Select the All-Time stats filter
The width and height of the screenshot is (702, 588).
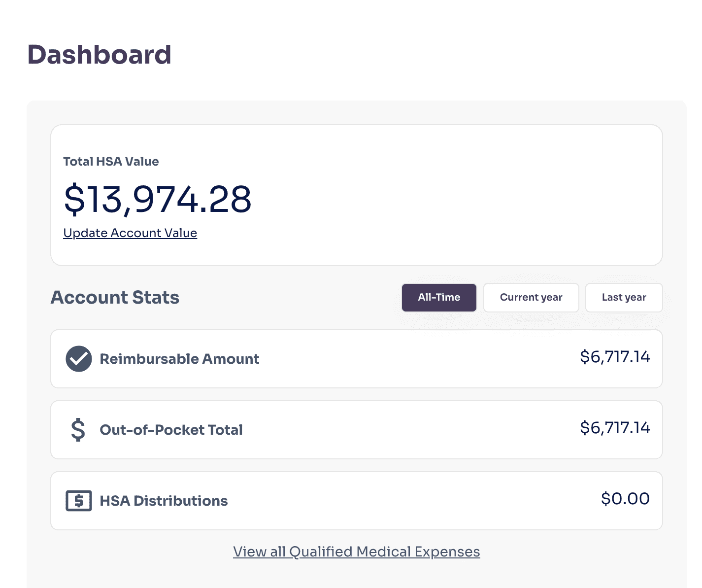439,298
